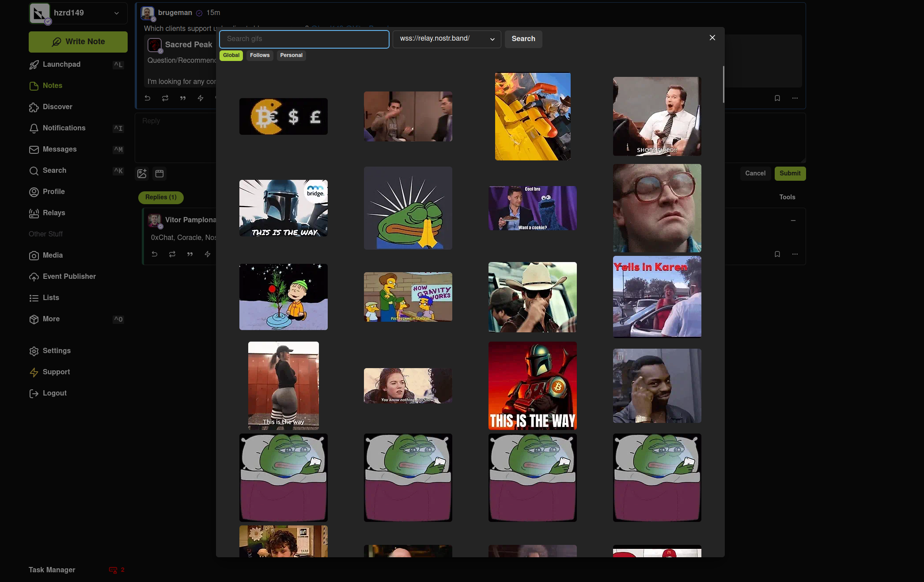Pick the Bitcoin Pac-Man gif

pyautogui.click(x=284, y=117)
